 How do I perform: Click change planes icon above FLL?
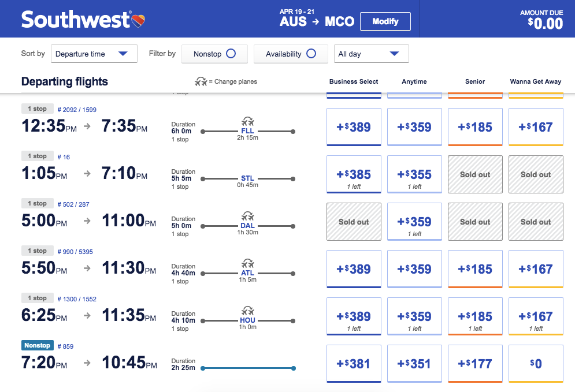click(247, 121)
